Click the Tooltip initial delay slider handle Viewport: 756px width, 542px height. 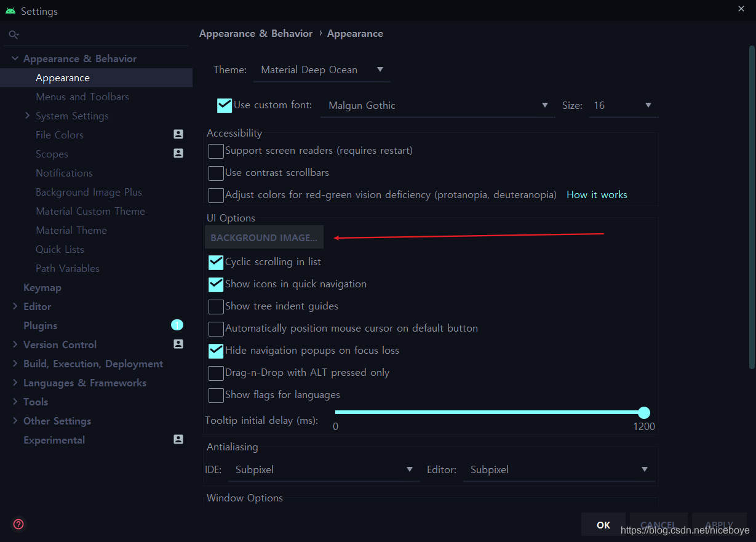(644, 412)
